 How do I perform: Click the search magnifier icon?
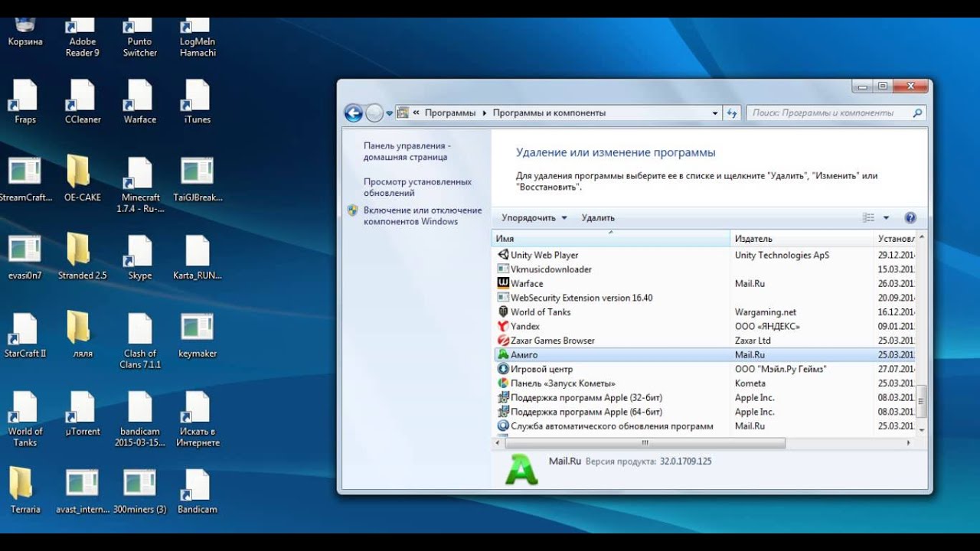pos(917,112)
